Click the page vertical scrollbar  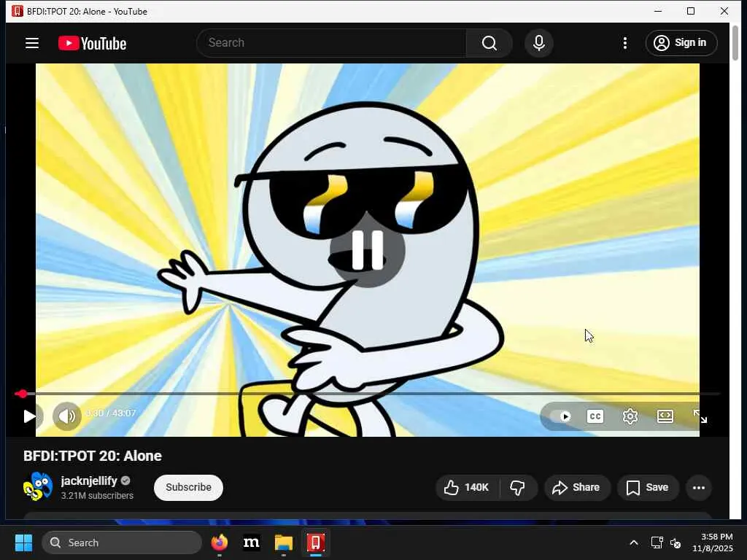click(735, 43)
